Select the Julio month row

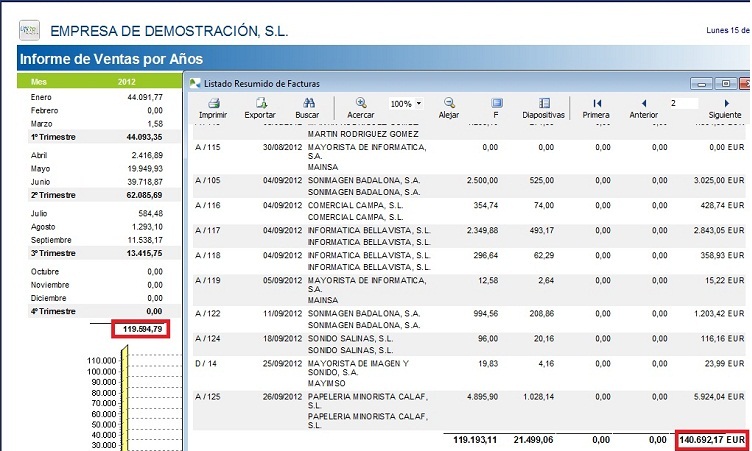(99, 213)
